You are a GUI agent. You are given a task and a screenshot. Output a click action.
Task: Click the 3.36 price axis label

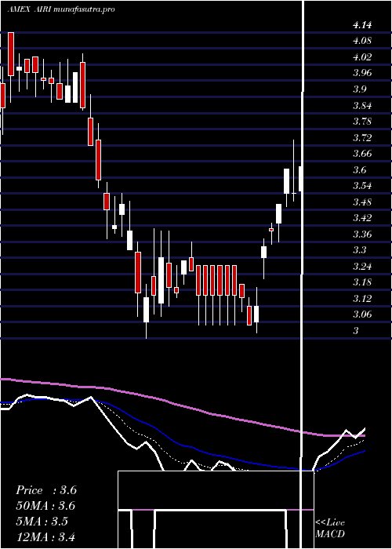coord(362,235)
